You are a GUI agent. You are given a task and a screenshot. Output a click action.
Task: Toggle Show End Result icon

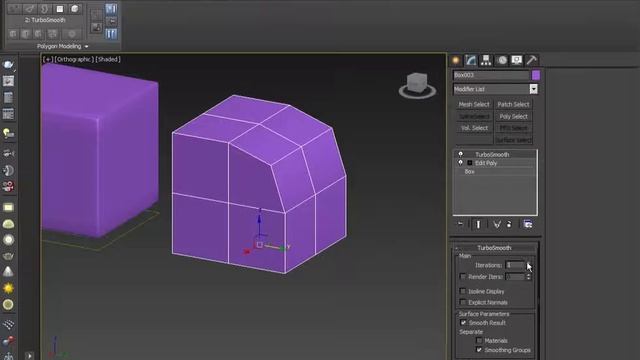[x=478, y=224]
